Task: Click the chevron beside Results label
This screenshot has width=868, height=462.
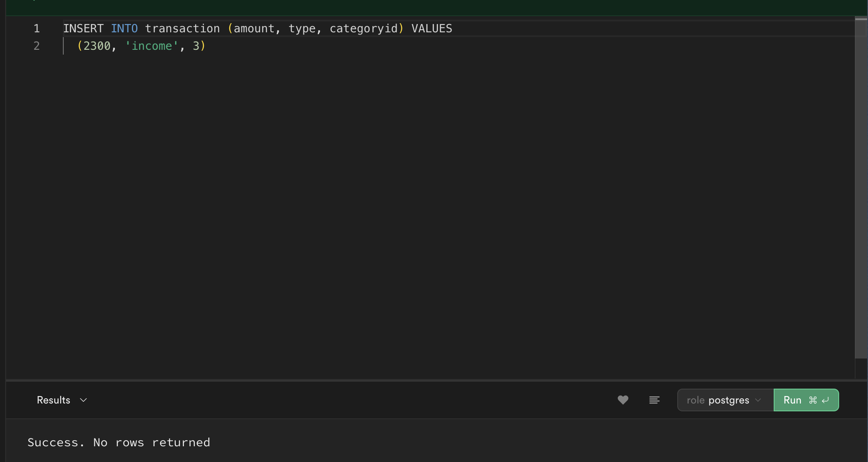Action: (83, 400)
